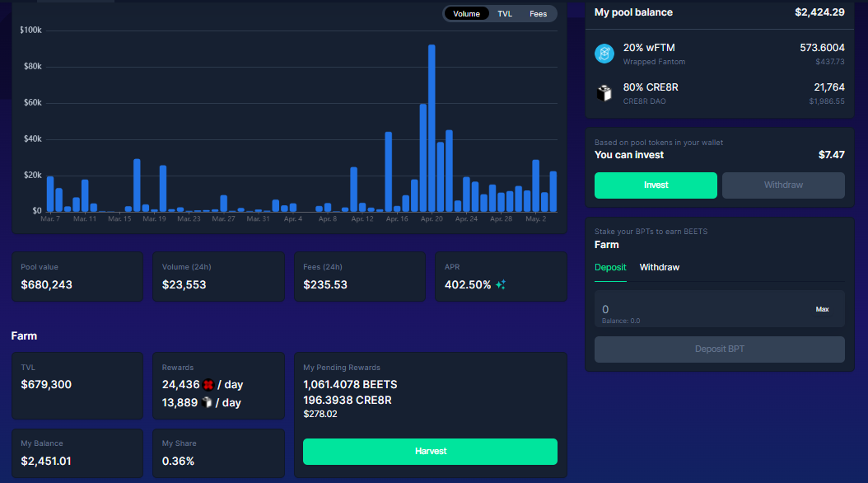This screenshot has height=483, width=868.
Task: Click the 24,436 / day reward text
Action: [x=203, y=384]
